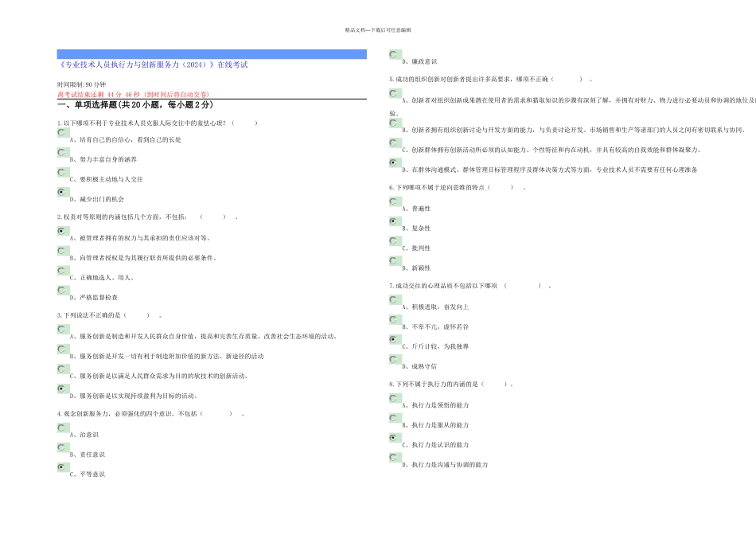The height and width of the screenshot is (535, 756).
Task: Click the text 时间限制:90 分钟
Action: tap(81, 84)
